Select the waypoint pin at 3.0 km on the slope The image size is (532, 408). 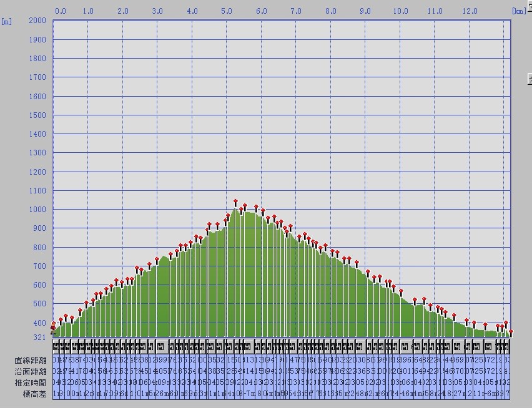[x=157, y=260]
